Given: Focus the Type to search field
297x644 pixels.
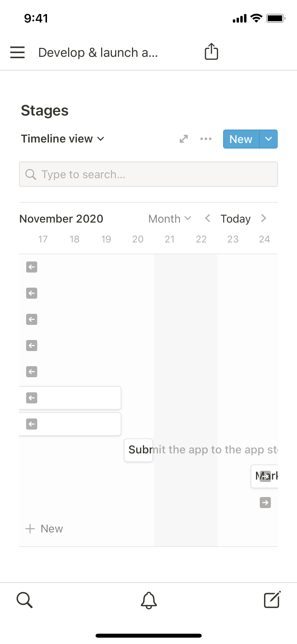Looking at the screenshot, I should pyautogui.click(x=148, y=174).
